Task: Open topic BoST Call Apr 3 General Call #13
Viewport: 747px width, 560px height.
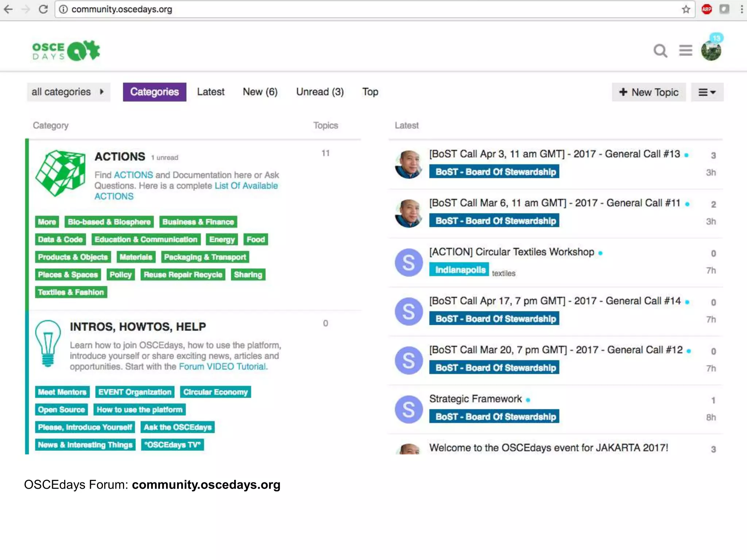Action: tap(554, 154)
